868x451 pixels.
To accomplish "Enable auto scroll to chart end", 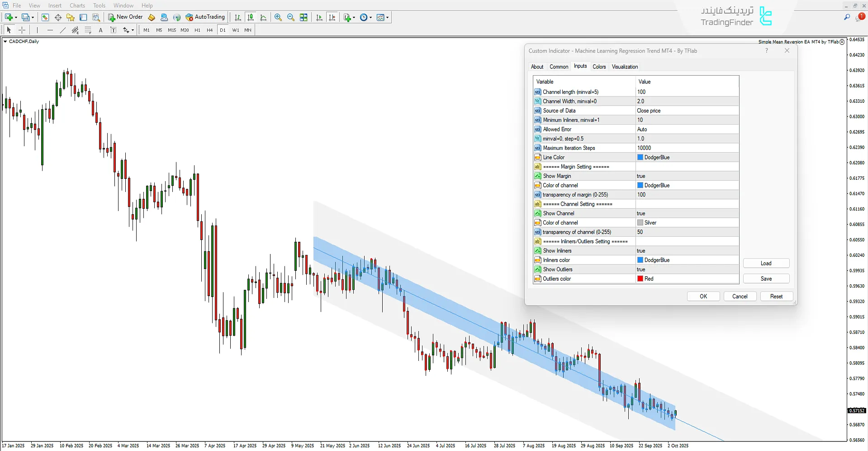I will [319, 17].
